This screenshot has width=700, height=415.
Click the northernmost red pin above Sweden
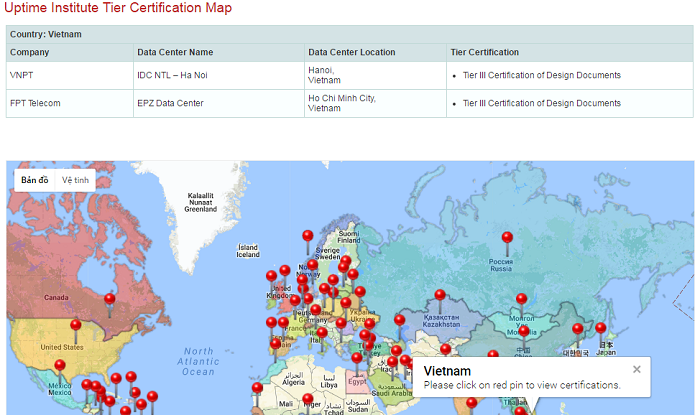tap(308, 236)
